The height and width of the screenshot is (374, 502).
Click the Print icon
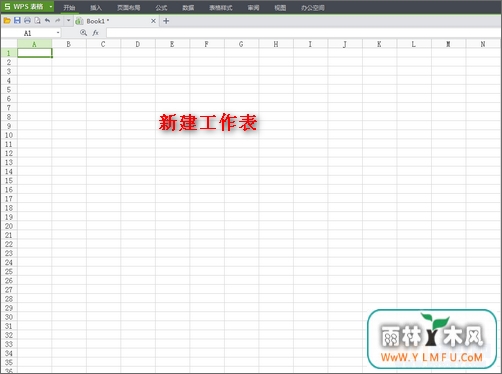click(27, 21)
